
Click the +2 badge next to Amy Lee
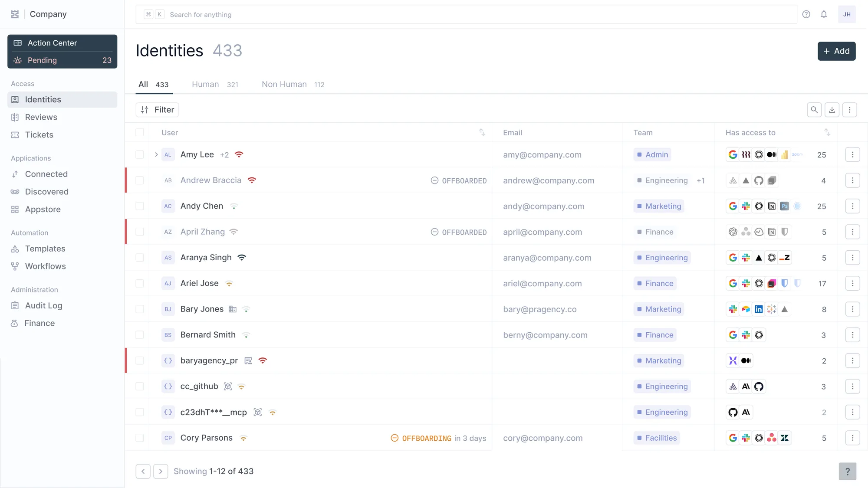(224, 155)
